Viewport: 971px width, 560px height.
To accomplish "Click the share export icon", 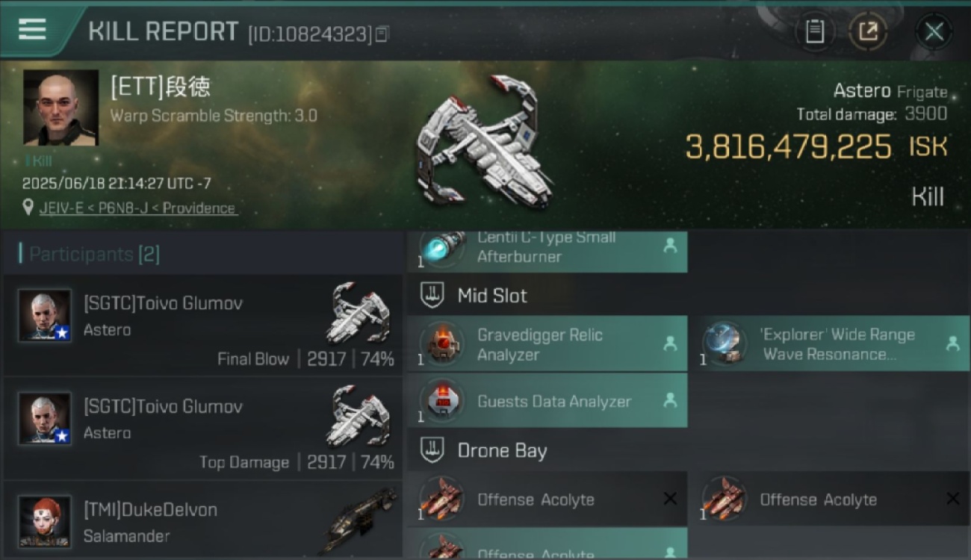I will pyautogui.click(x=867, y=32).
